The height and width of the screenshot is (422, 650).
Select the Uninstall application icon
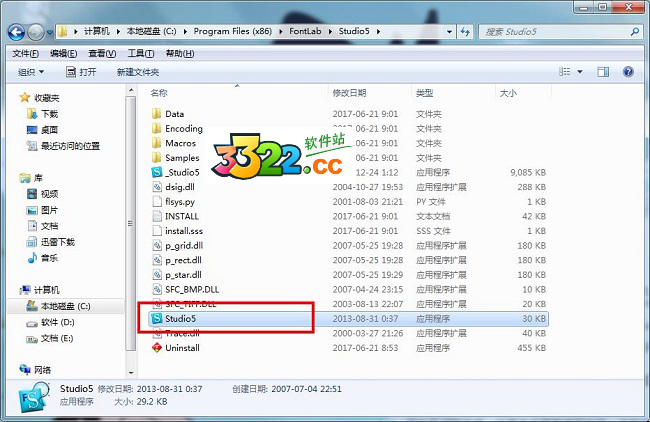(157, 348)
